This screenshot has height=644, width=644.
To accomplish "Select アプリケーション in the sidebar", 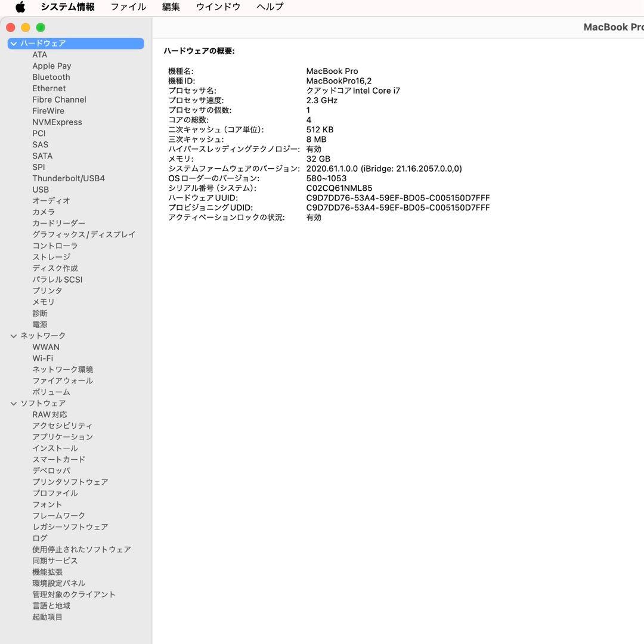I will [x=63, y=437].
